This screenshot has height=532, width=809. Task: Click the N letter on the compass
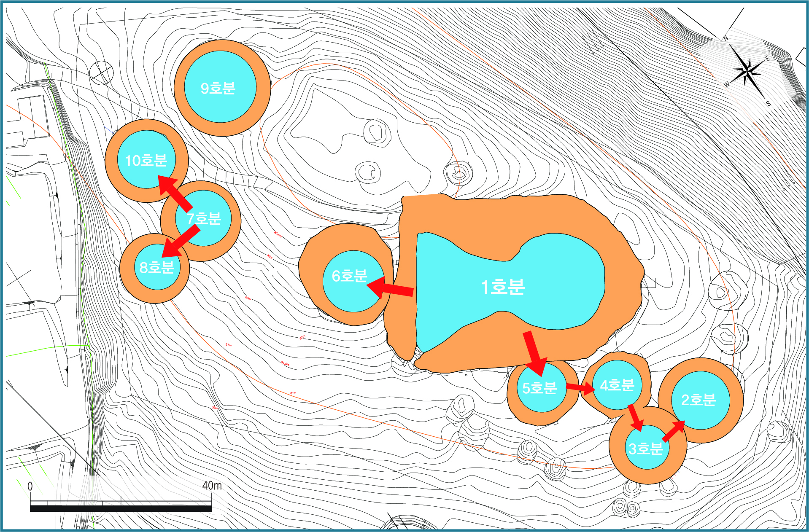pyautogui.click(x=725, y=38)
